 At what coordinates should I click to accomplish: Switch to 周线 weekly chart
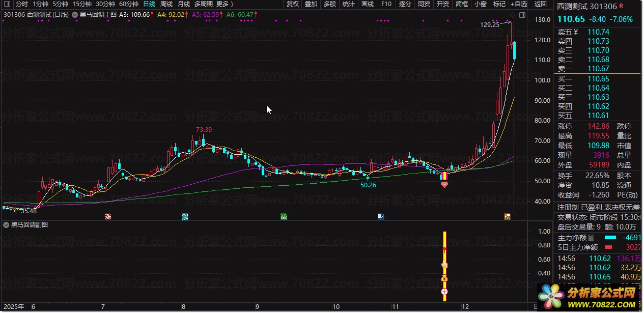tap(166, 4)
